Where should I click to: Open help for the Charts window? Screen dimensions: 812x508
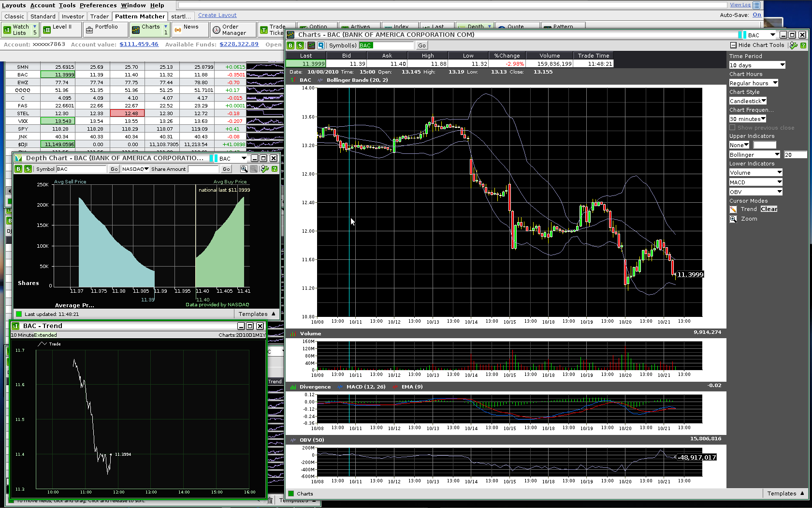(x=803, y=45)
